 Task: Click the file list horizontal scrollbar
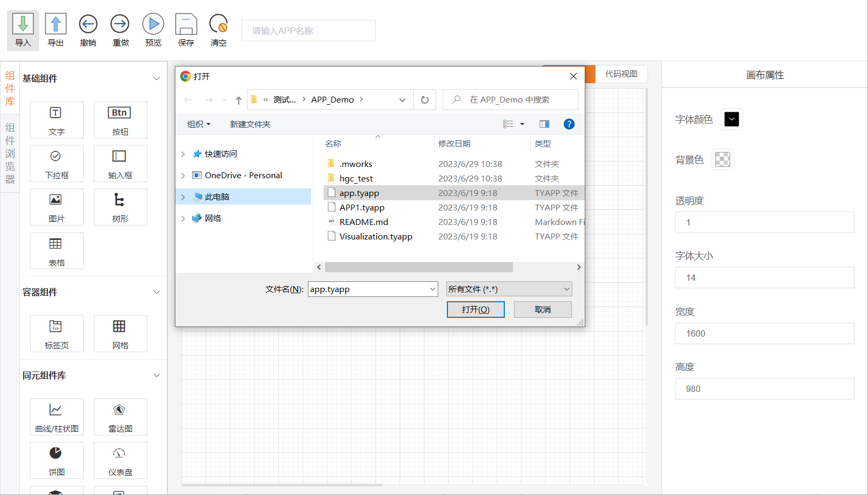click(x=419, y=267)
